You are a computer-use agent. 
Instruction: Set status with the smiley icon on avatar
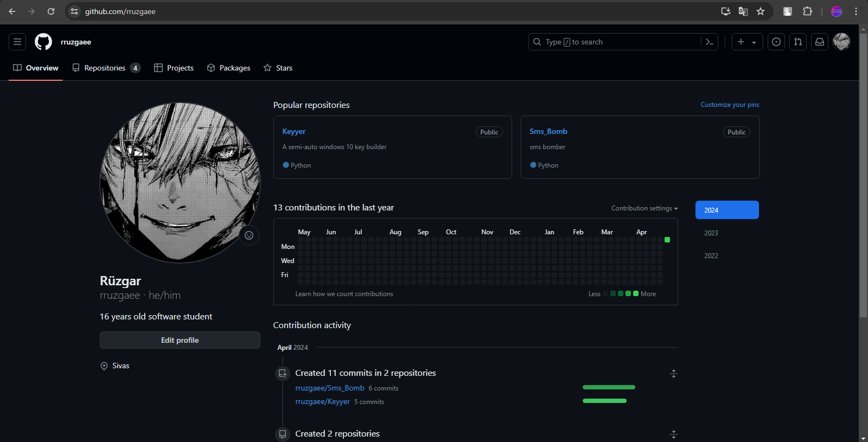point(249,235)
